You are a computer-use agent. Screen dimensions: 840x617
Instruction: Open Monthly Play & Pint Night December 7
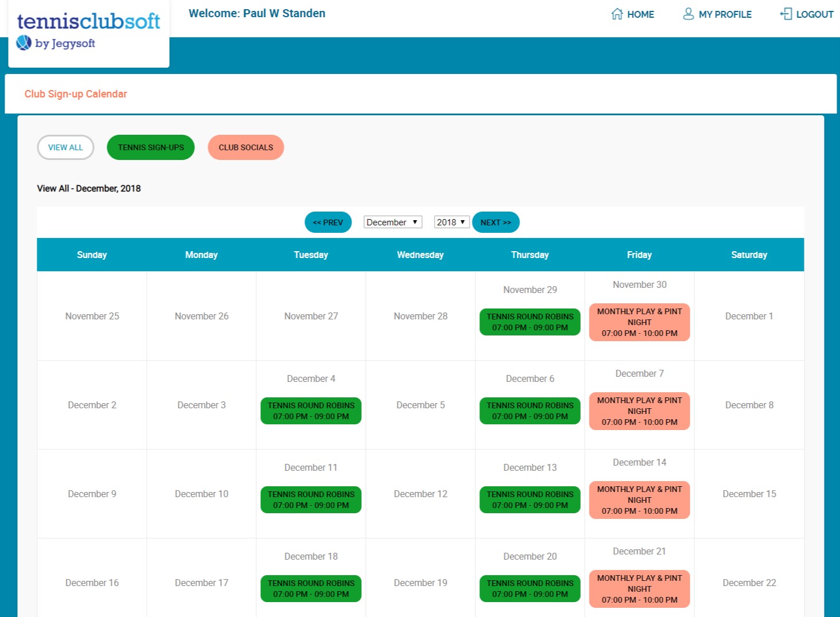click(639, 411)
